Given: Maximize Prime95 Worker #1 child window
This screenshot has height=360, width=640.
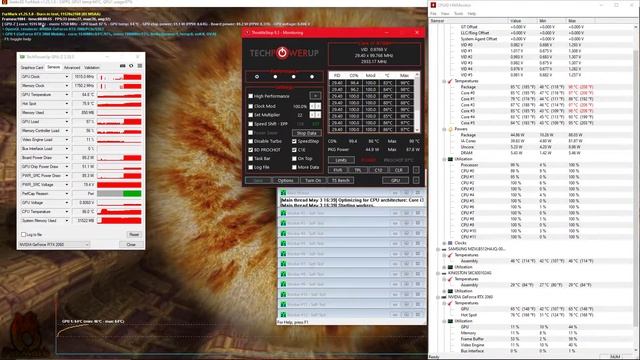Looking at the screenshot, I should pyautogui.click(x=407, y=213).
